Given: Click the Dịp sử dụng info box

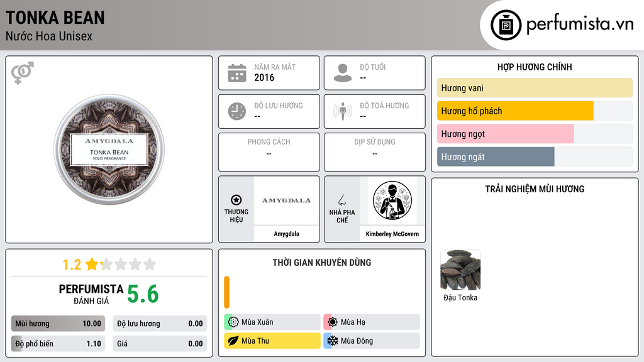Looking at the screenshot, I should [375, 152].
